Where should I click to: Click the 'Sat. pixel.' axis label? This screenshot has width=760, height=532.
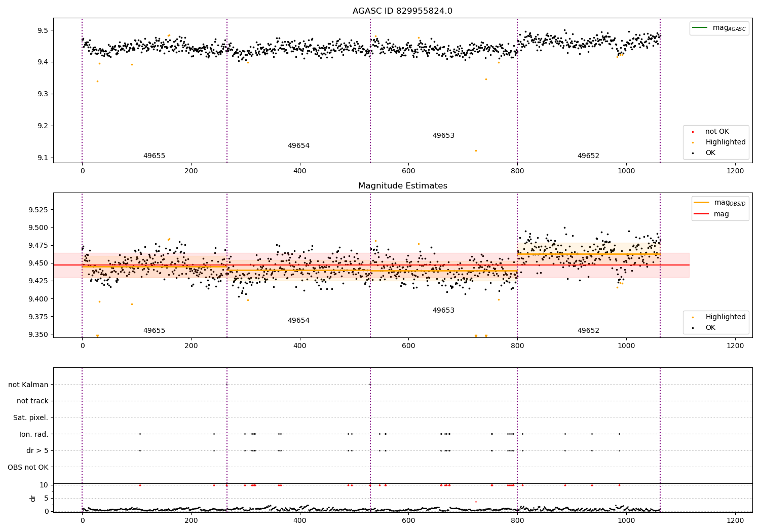(x=31, y=418)
